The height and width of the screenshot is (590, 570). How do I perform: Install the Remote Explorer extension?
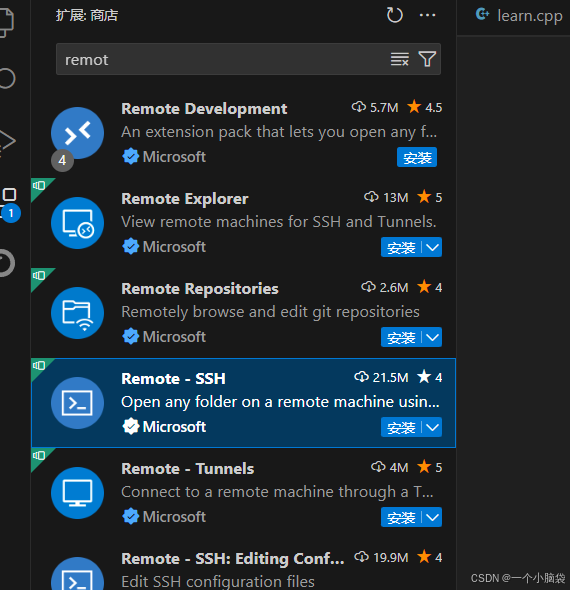(x=401, y=247)
